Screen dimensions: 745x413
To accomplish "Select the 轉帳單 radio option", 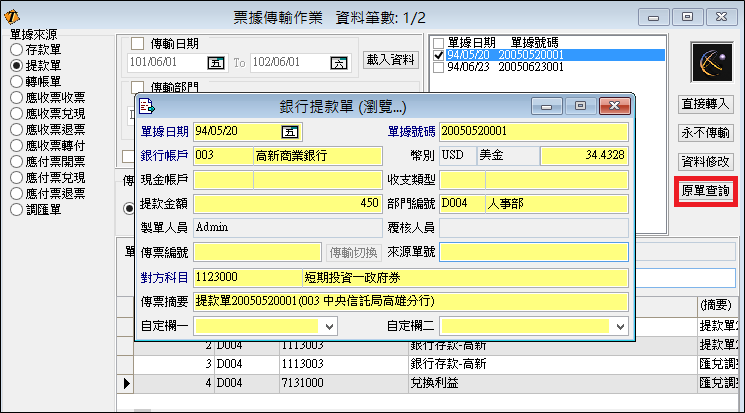I will pyautogui.click(x=16, y=81).
